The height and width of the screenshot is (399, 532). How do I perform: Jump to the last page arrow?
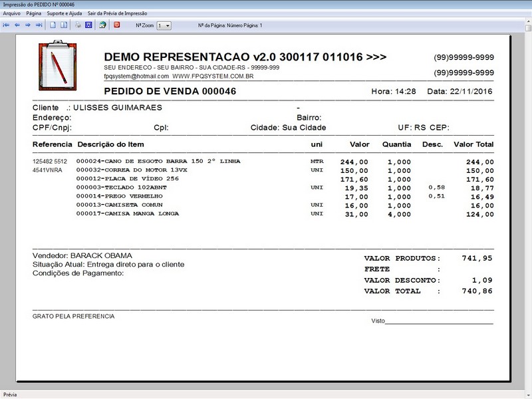(39, 25)
